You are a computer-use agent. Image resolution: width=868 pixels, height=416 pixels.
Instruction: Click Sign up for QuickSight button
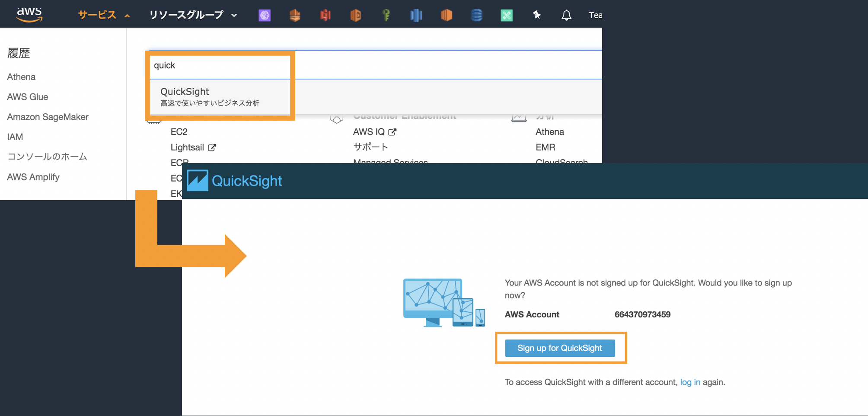pyautogui.click(x=560, y=348)
